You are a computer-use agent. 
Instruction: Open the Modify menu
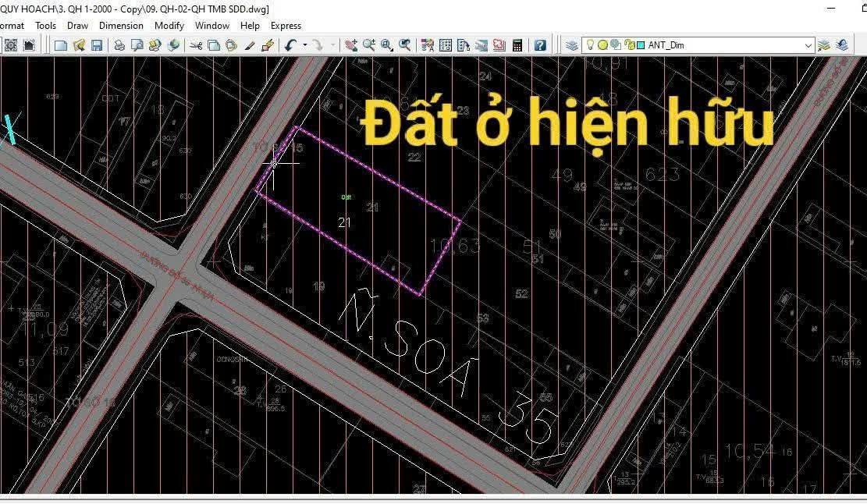[169, 26]
